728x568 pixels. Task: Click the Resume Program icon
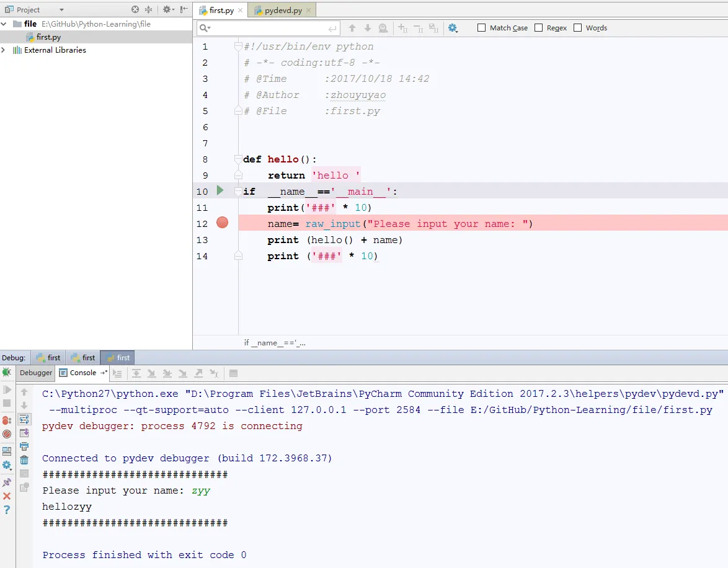(7, 389)
